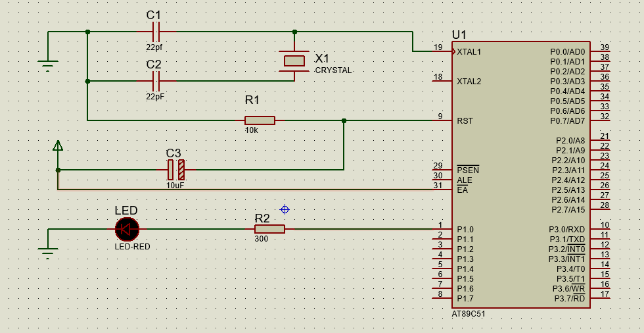Click the P0.7/AD7 pin name
The image size is (644, 333).
568,121
